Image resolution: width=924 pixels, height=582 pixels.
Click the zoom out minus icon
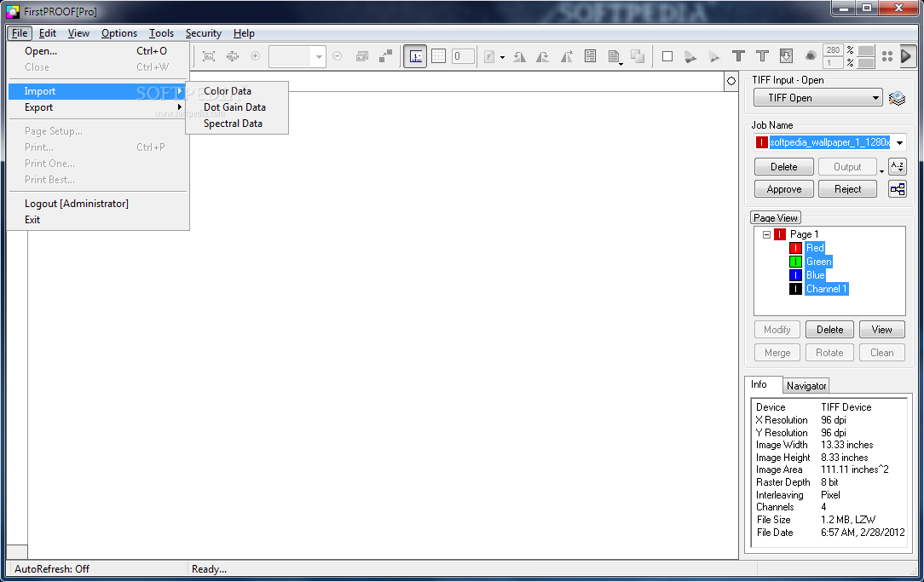337,56
